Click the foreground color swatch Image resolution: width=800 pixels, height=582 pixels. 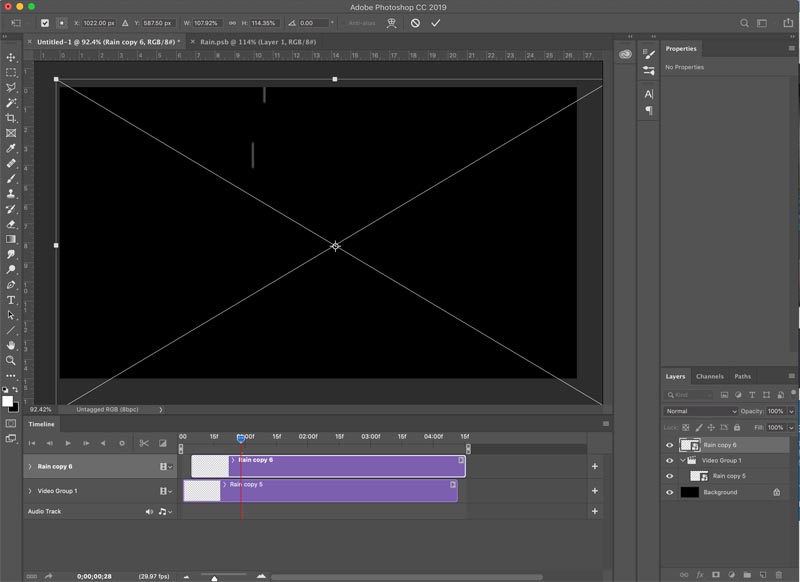coord(8,400)
